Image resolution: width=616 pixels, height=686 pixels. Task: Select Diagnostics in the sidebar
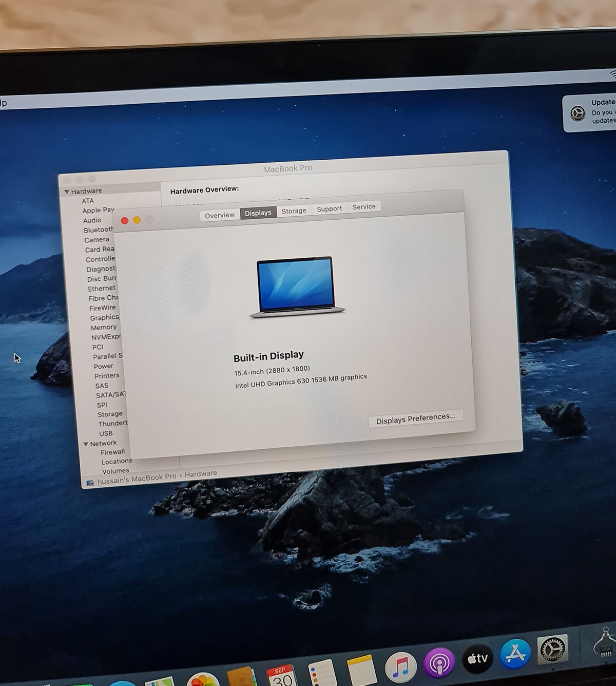click(102, 269)
